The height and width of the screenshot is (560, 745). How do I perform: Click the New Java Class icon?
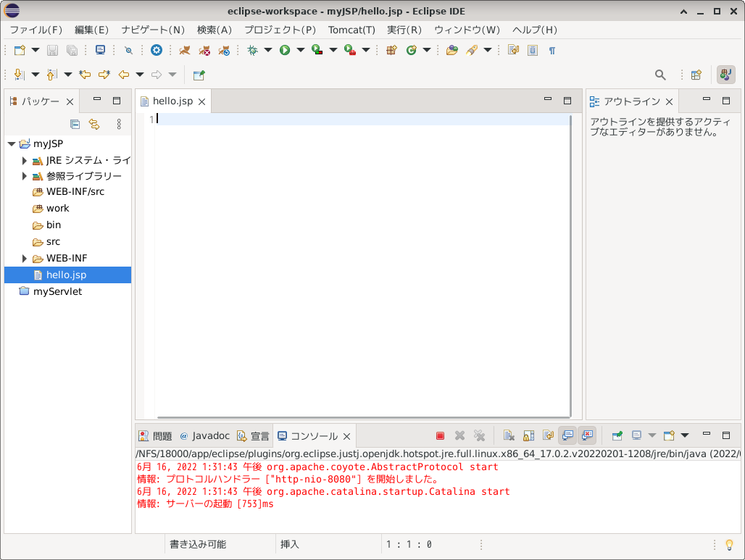[412, 50]
